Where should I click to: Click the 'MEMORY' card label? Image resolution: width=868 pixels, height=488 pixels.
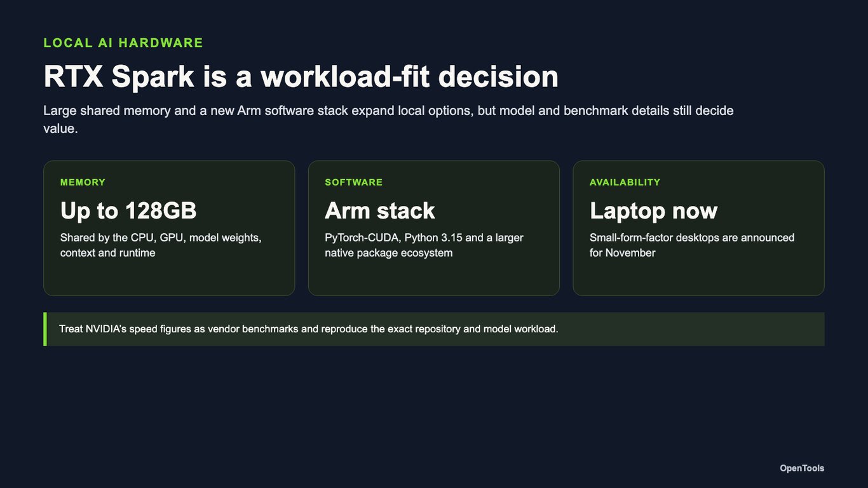(83, 182)
